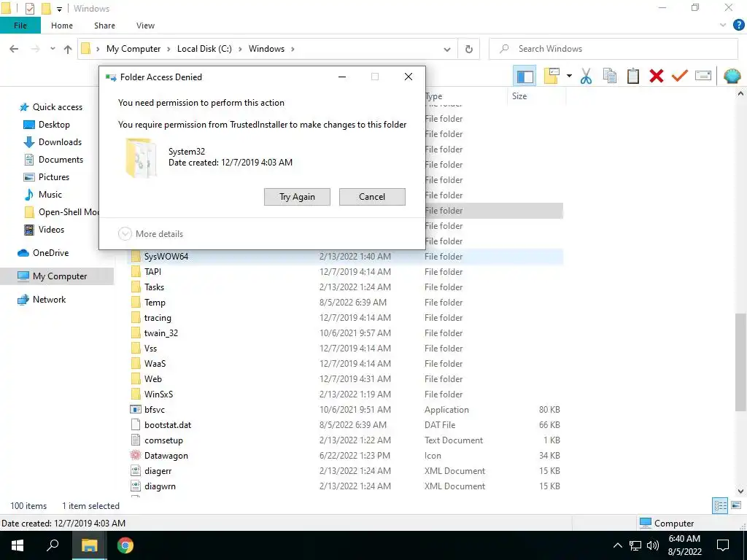Open Music in navigation pane
Image resolution: width=747 pixels, height=560 pixels.
point(50,194)
